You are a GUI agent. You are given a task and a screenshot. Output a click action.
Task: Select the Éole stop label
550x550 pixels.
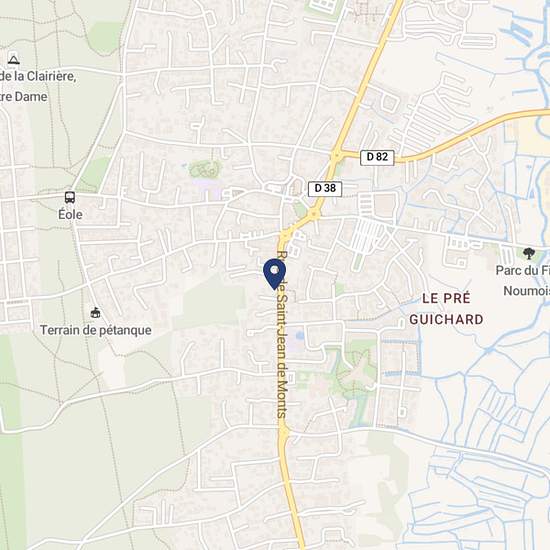click(70, 214)
